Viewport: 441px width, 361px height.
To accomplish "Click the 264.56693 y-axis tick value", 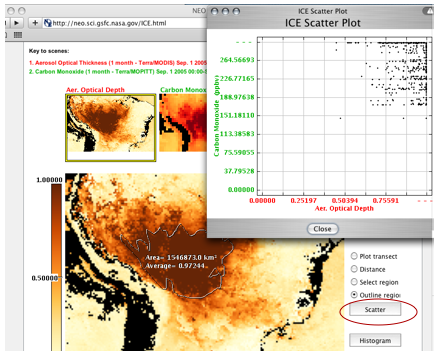I will [x=237, y=60].
